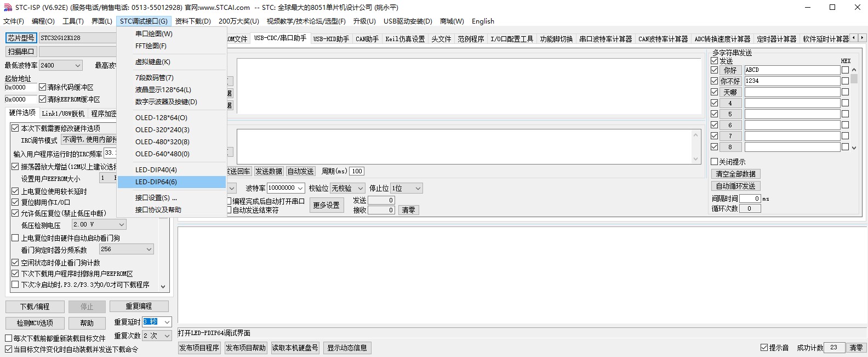868x357 pixels.
Task: Click the 显示动态信息 button
Action: 347,348
